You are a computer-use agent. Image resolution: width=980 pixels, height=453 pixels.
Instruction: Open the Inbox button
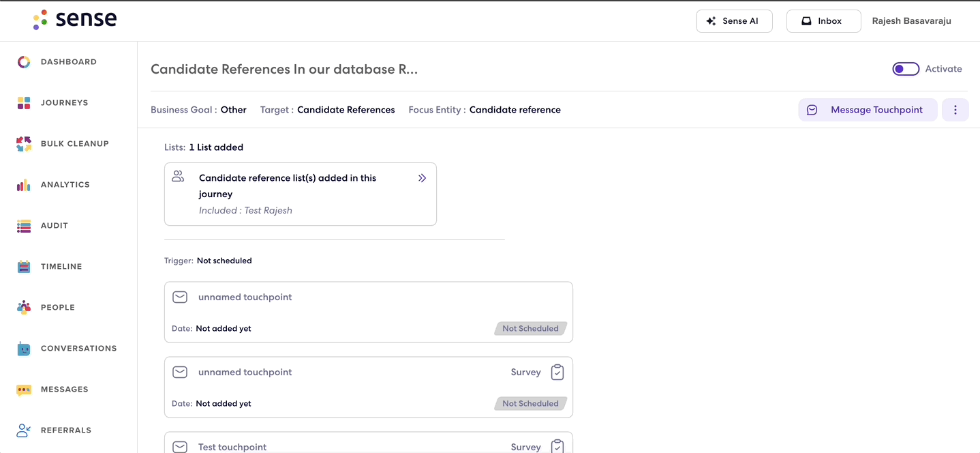[x=823, y=21]
